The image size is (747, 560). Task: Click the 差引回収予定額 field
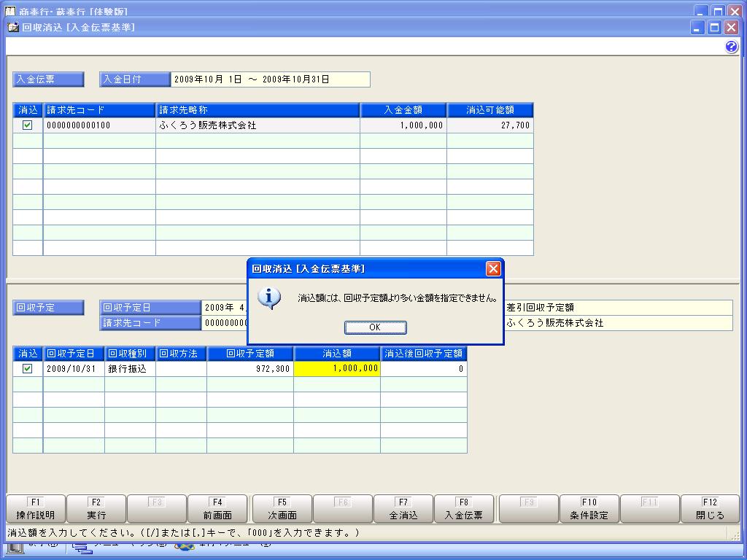[x=619, y=308]
